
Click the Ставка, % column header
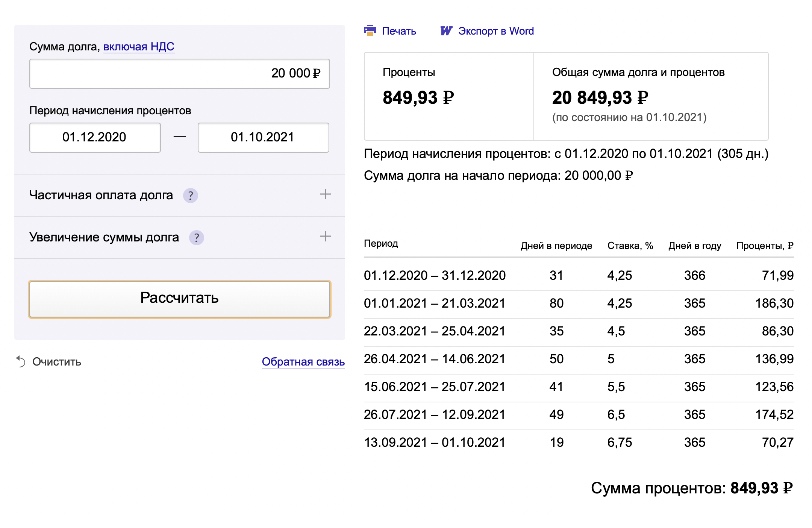coord(630,246)
